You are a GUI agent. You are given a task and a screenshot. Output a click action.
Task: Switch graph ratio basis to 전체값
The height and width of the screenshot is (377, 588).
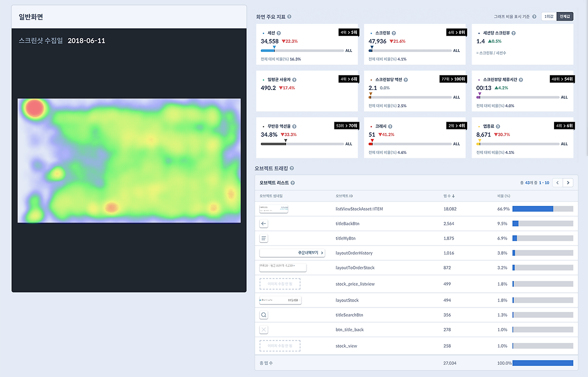tap(565, 17)
